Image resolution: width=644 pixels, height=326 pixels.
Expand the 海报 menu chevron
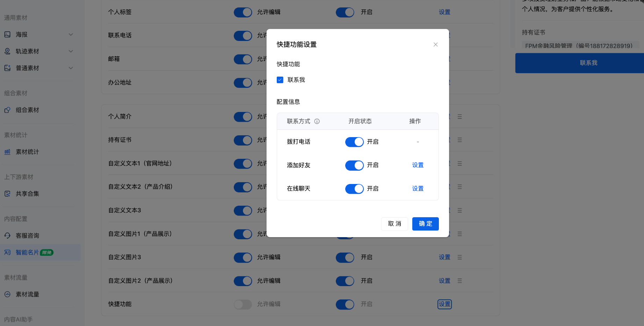pos(71,34)
